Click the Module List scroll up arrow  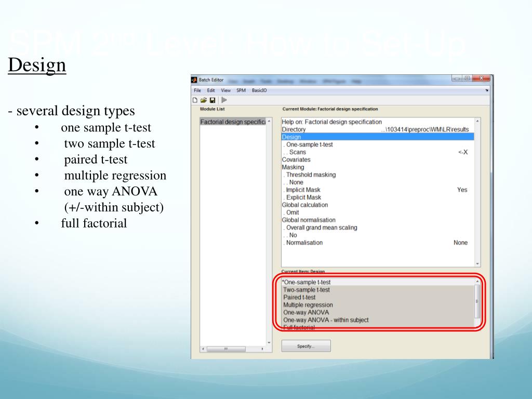coord(269,121)
